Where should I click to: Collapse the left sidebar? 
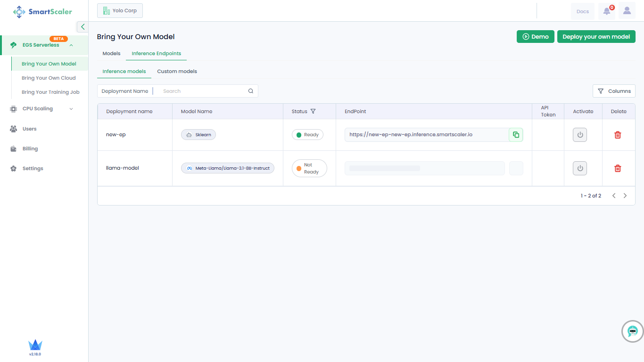pos(83,27)
